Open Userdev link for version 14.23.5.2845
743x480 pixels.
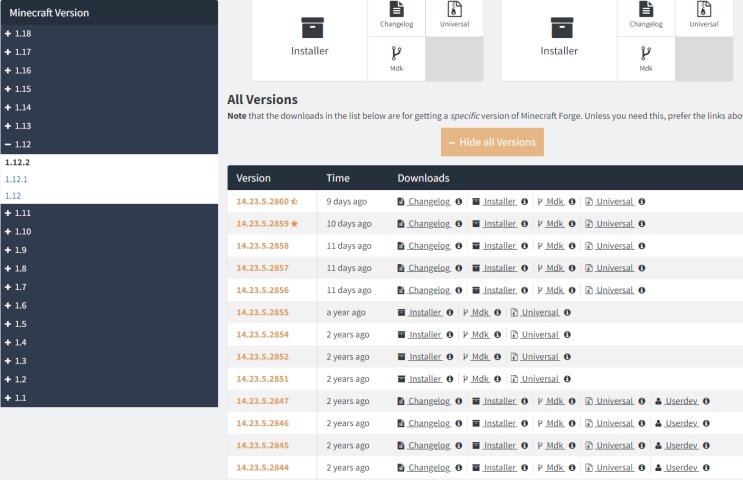[681, 446]
